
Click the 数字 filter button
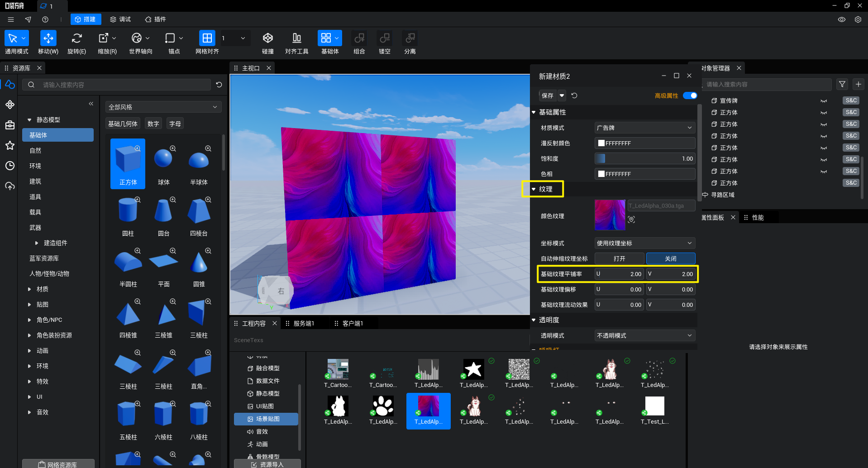click(x=153, y=124)
